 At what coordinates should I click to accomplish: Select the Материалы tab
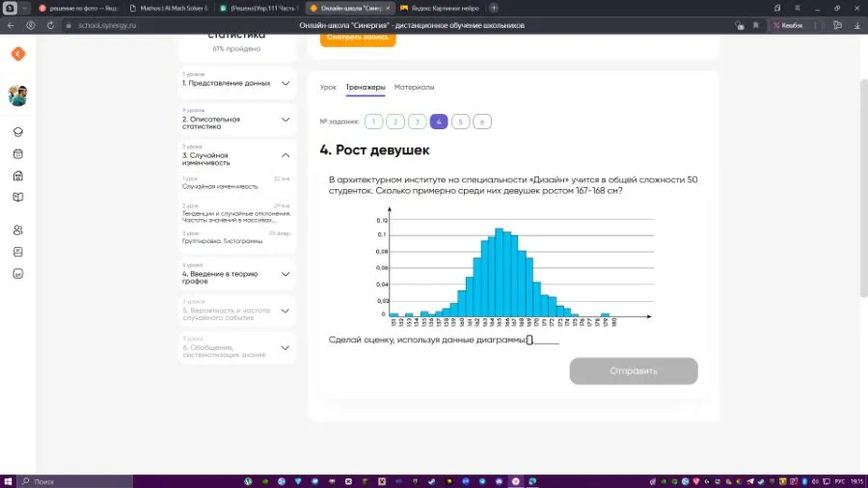pos(414,88)
